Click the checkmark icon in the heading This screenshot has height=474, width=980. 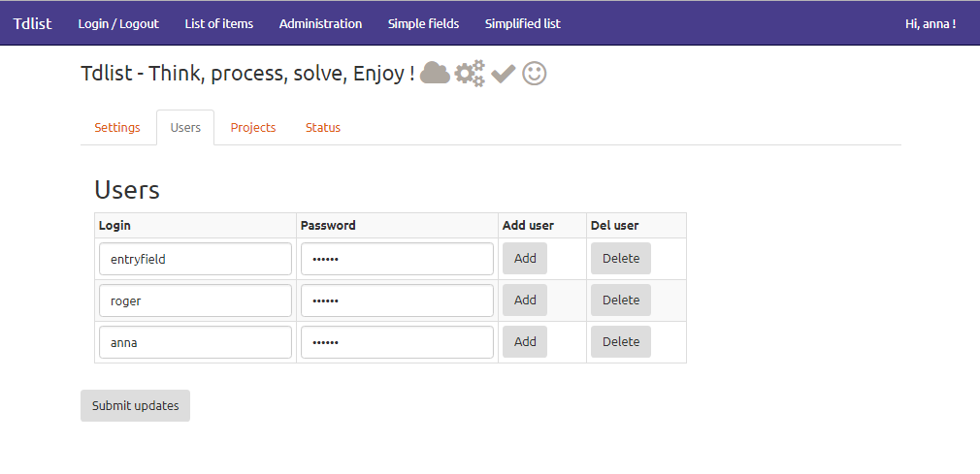(504, 74)
